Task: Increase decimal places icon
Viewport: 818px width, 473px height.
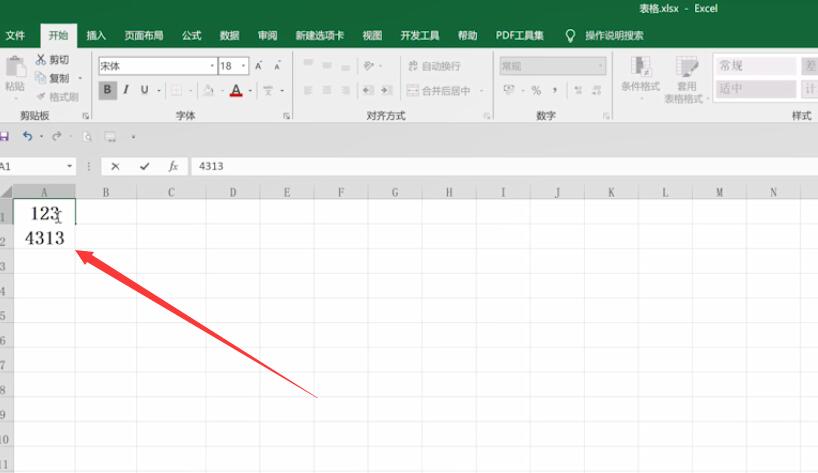Action: [578, 90]
